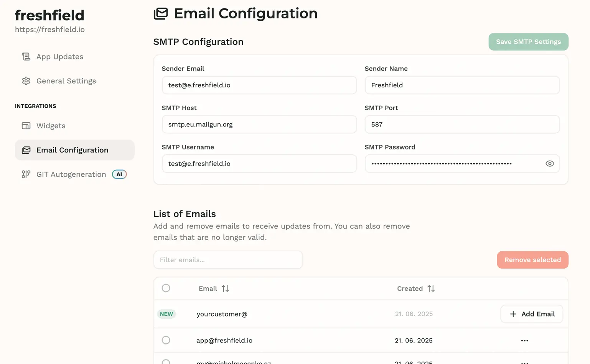Open the https://freshfield.io link
590x364 pixels.
(50, 30)
